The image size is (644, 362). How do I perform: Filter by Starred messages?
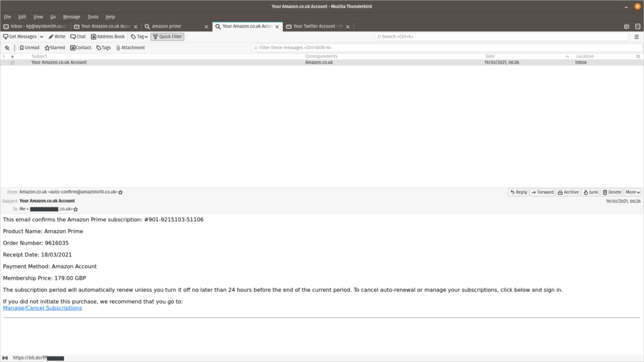coord(55,48)
